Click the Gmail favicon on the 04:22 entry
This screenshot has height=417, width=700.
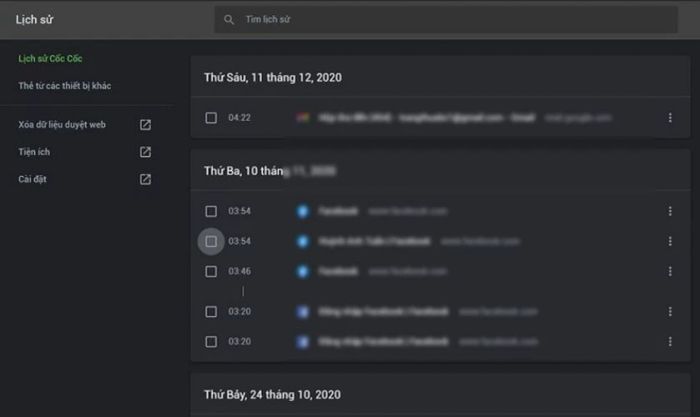click(x=302, y=118)
